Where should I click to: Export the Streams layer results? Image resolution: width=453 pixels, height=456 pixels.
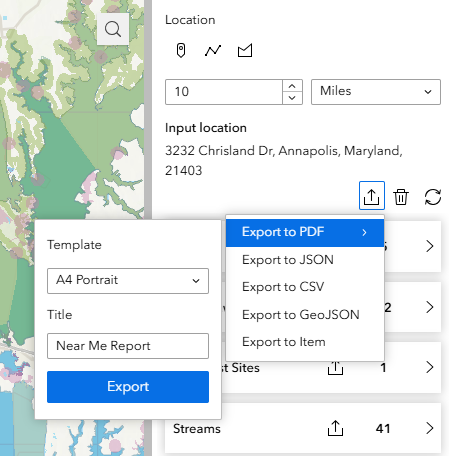pos(335,428)
